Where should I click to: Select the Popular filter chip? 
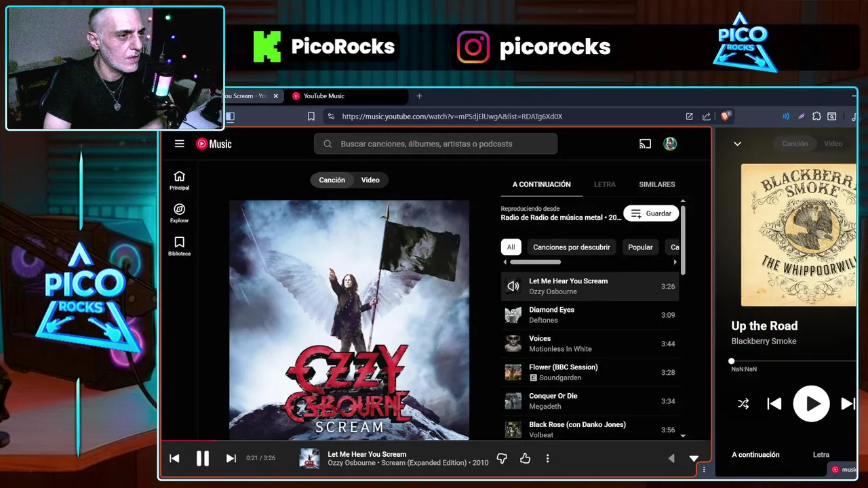(x=640, y=247)
